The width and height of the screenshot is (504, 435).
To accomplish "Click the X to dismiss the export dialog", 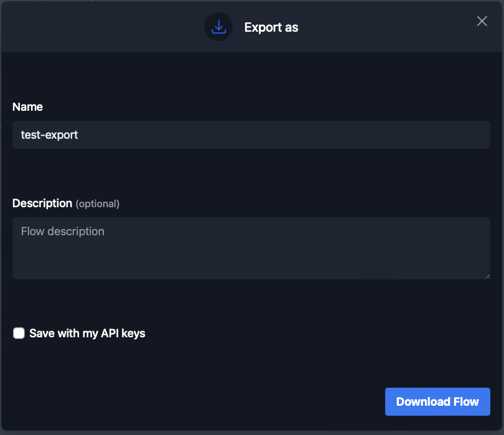I will pyautogui.click(x=482, y=21).
